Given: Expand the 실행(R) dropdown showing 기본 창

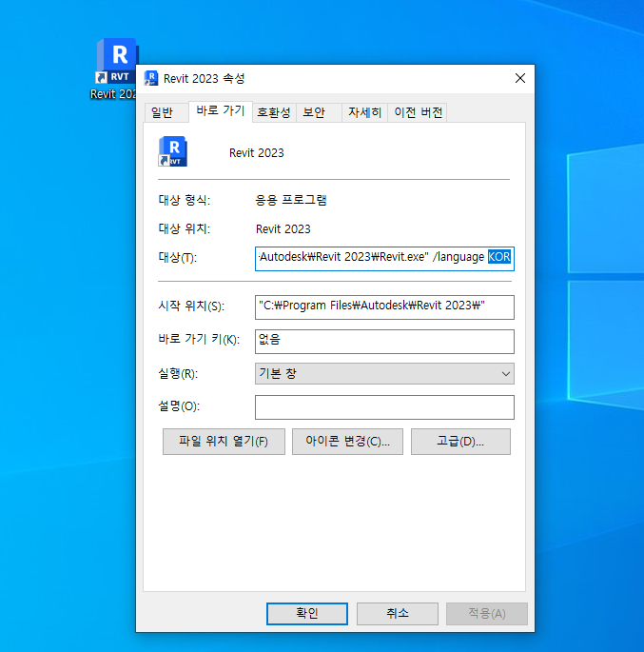Looking at the screenshot, I should (x=384, y=373).
